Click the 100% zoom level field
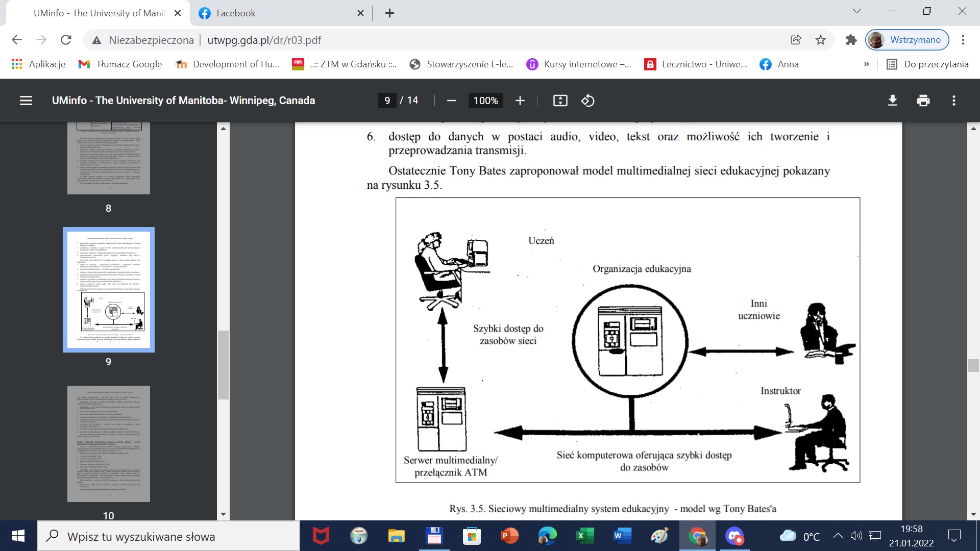The image size is (980, 551). [x=485, y=101]
